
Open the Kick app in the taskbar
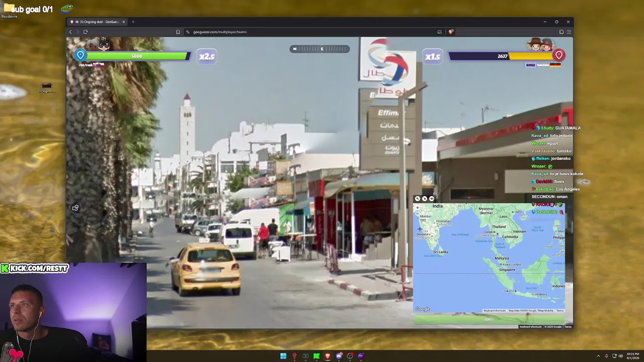pyautogui.click(x=316, y=356)
